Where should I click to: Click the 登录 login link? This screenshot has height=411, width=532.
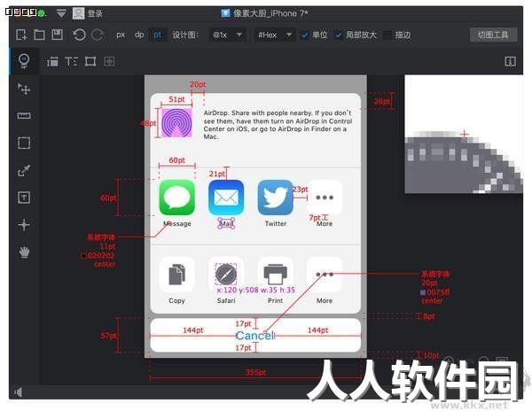coord(95,13)
